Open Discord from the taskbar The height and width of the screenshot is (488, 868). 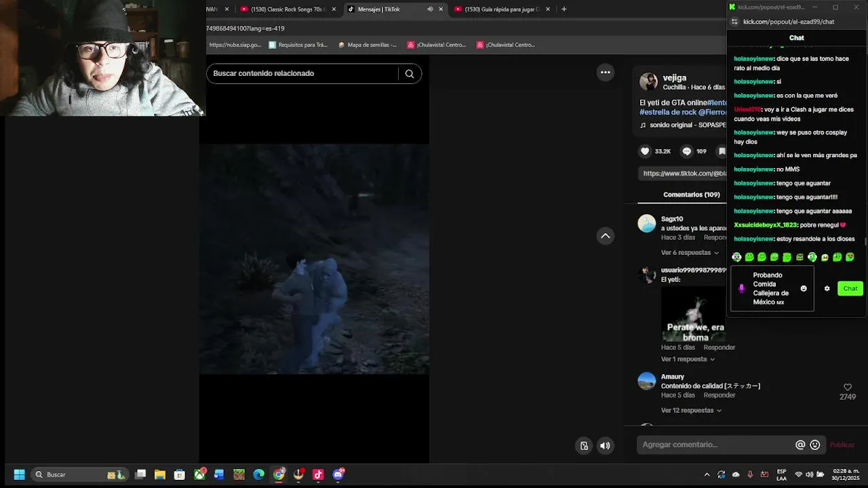pos(338,474)
